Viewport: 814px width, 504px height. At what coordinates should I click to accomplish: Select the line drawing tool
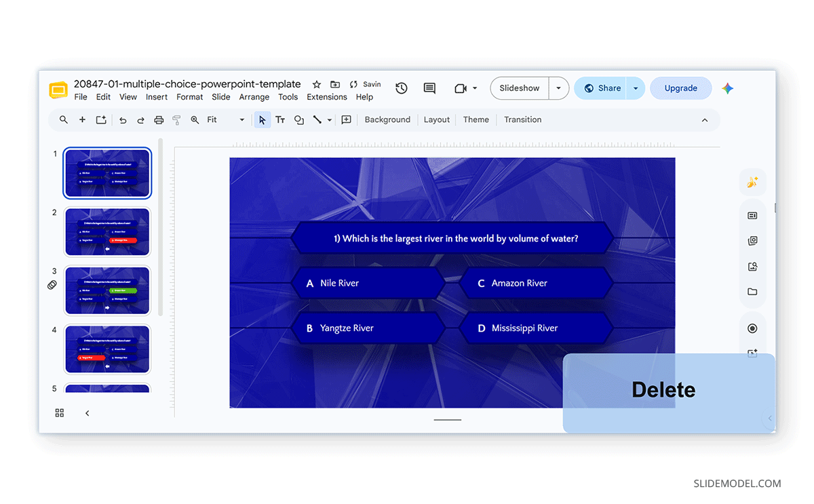point(317,120)
